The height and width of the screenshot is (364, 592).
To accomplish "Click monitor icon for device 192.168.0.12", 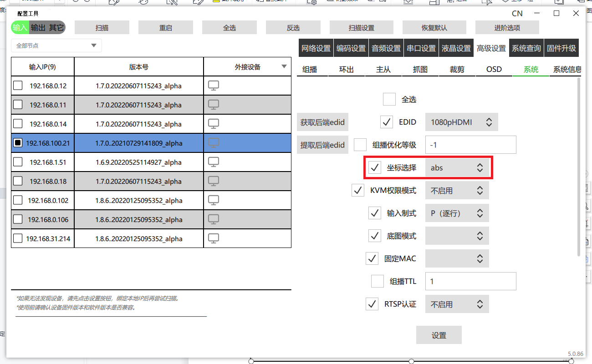I will tap(214, 86).
